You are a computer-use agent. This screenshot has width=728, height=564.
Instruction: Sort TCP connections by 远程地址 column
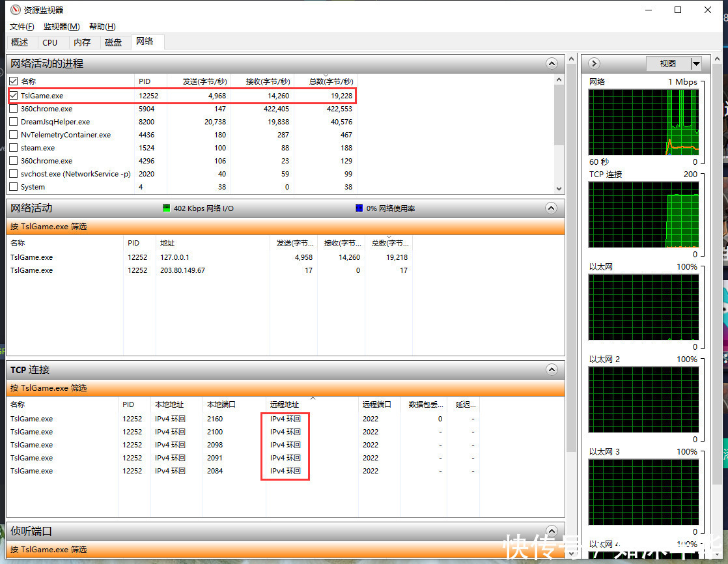pos(312,404)
